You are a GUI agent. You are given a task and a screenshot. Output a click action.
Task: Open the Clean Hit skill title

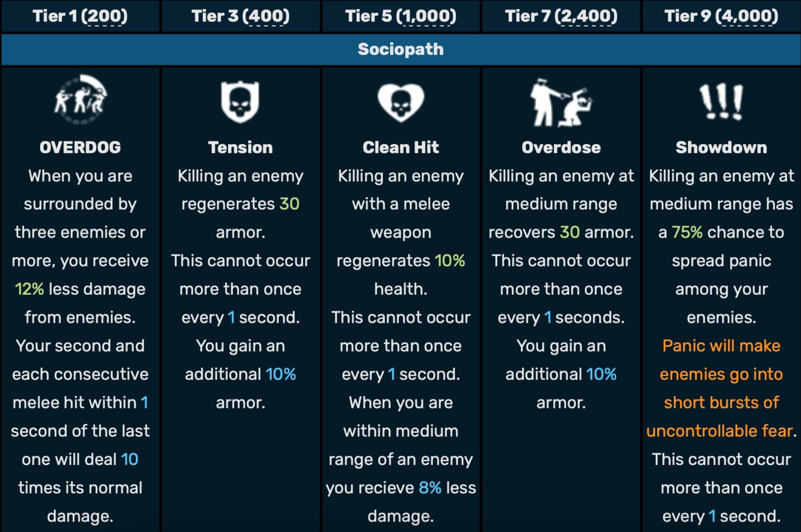pos(400,148)
